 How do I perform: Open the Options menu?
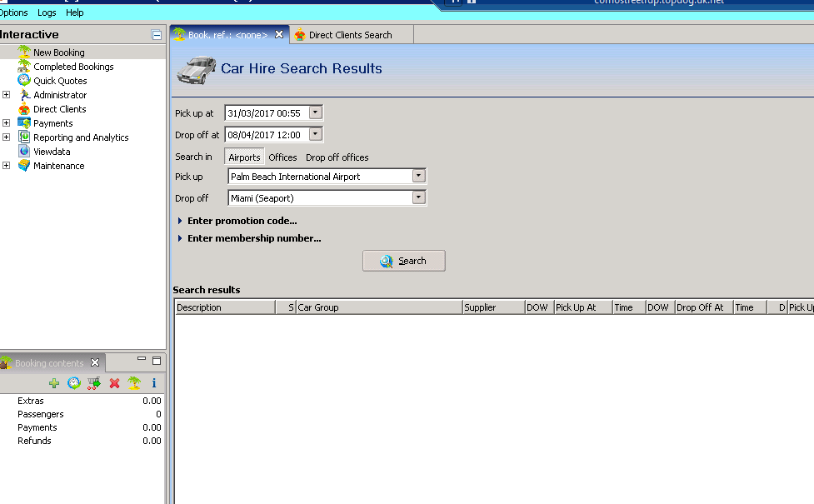coord(14,12)
